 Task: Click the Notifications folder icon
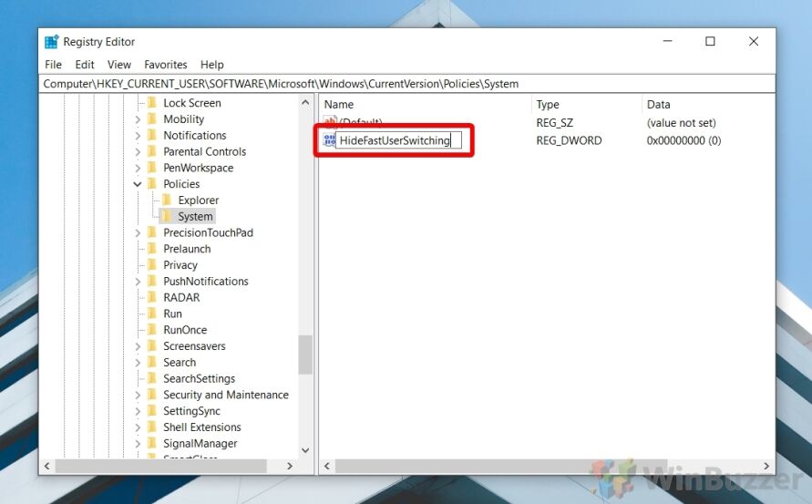click(x=152, y=135)
